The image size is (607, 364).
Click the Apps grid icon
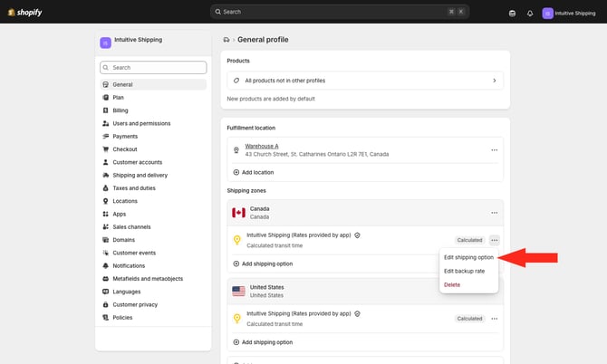105,214
